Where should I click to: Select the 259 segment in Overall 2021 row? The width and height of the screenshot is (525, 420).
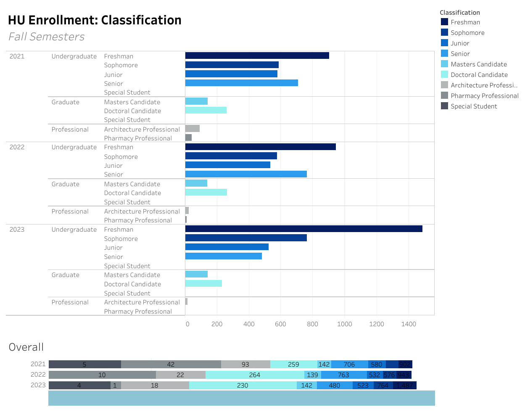tap(293, 365)
